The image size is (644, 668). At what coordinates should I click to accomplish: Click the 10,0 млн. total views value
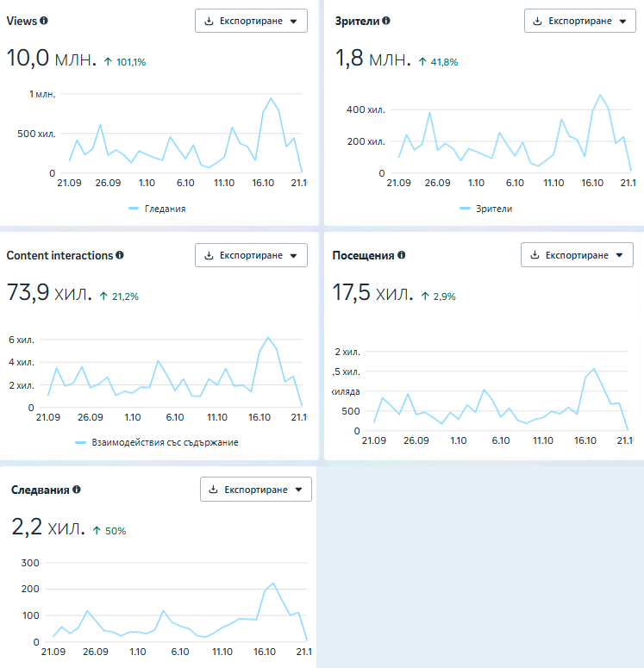click(51, 58)
